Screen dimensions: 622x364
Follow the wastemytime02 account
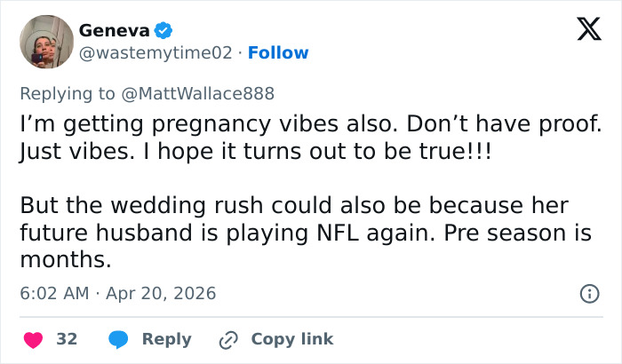[278, 52]
